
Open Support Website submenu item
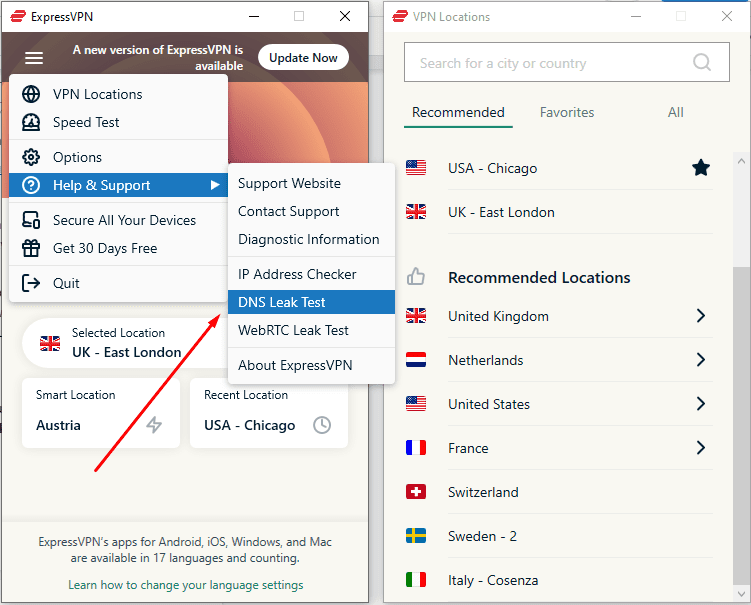pos(311,183)
